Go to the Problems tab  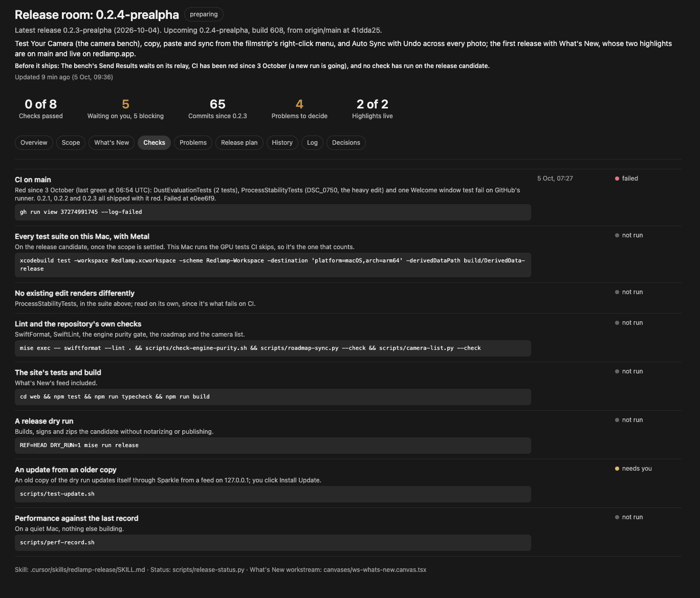pos(193,143)
